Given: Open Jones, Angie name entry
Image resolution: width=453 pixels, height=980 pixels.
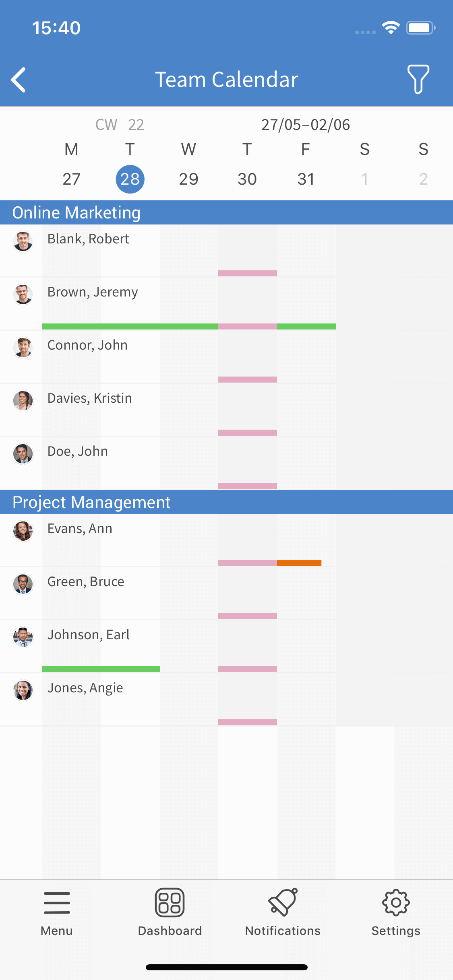Looking at the screenshot, I should click(x=85, y=688).
